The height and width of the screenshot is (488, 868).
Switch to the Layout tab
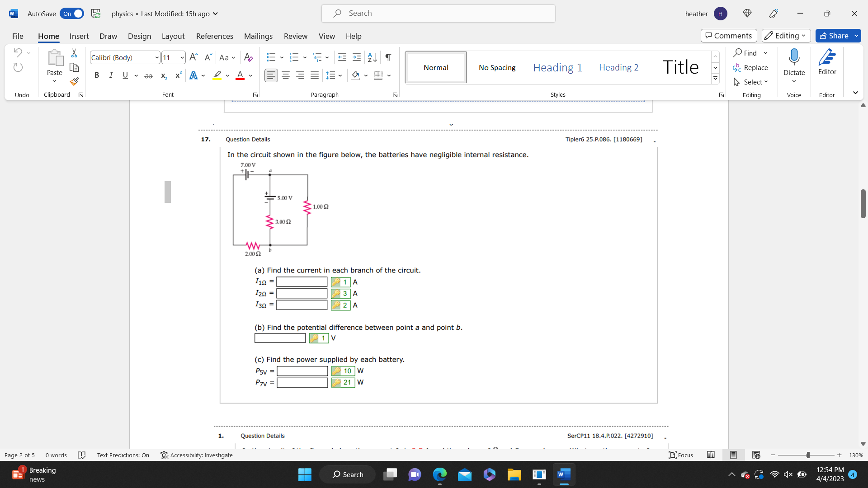pyautogui.click(x=173, y=36)
